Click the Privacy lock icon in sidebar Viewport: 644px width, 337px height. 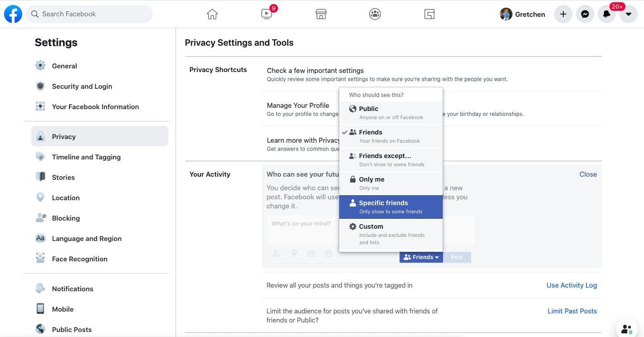click(40, 136)
